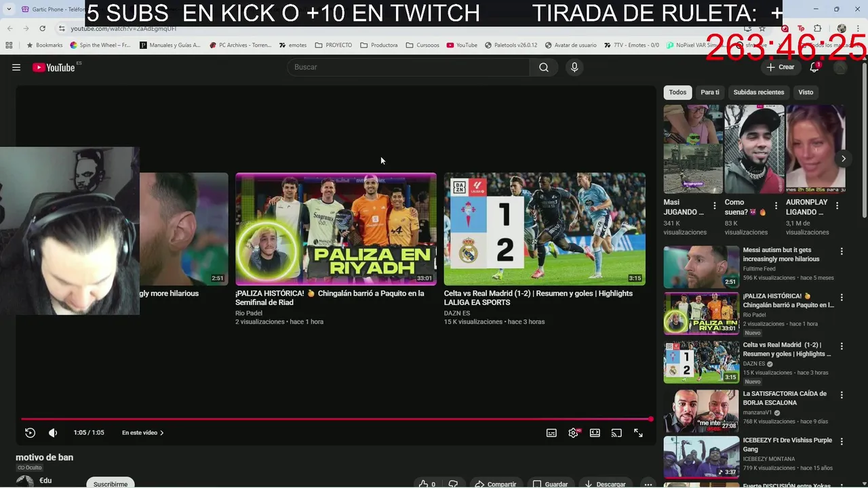Go forward in browser history
868x488 pixels.
(26, 28)
